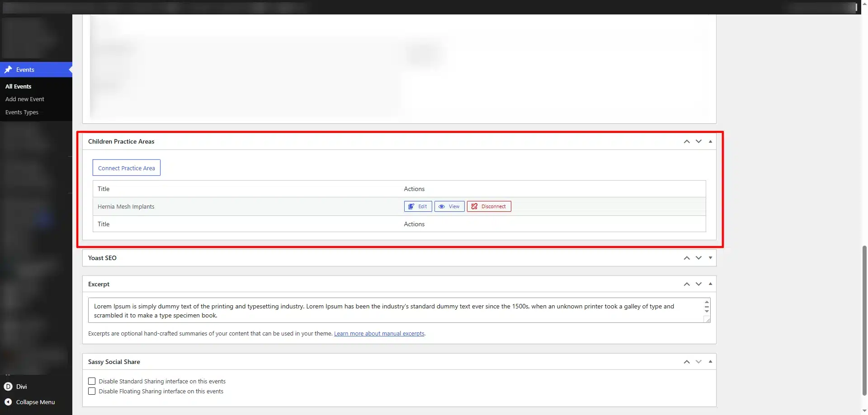Image resolution: width=868 pixels, height=415 pixels.
Task: Collapse the Excerpt panel
Action: [x=710, y=284]
